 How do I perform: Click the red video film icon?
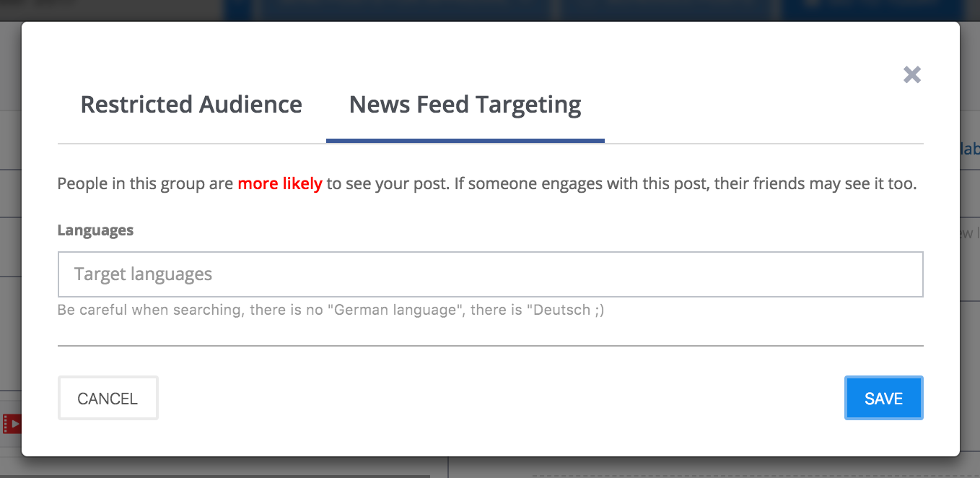[11, 424]
